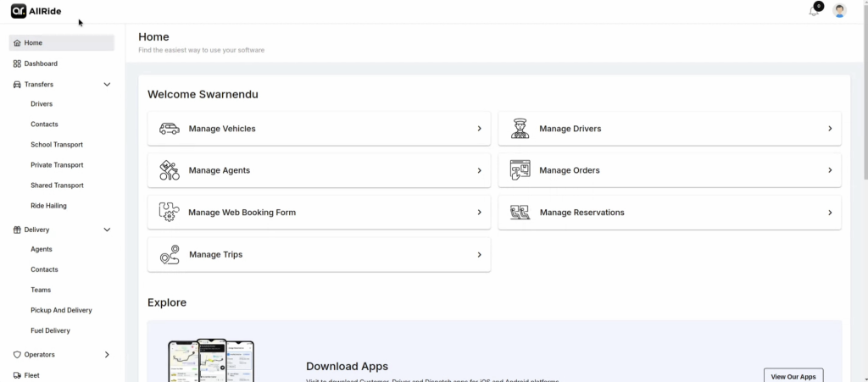Click the Manage Vehicles car icon
868x382 pixels.
[x=170, y=129]
